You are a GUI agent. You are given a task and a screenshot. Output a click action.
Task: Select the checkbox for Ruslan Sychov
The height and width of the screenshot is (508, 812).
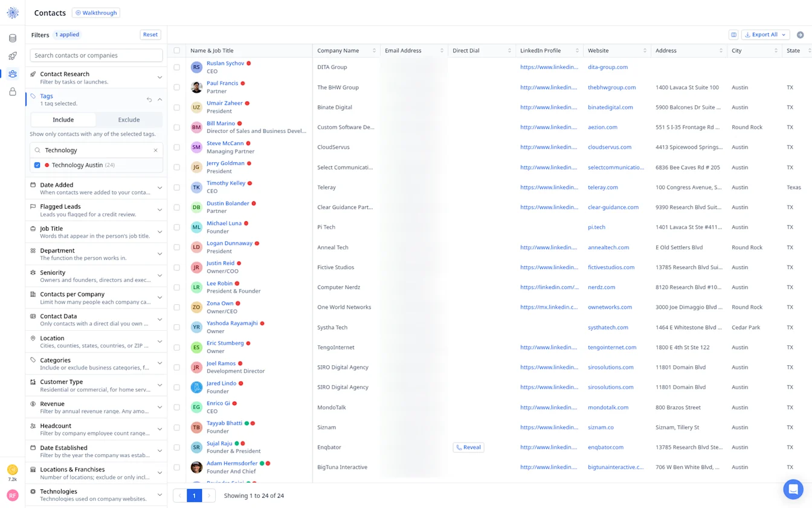(x=177, y=67)
